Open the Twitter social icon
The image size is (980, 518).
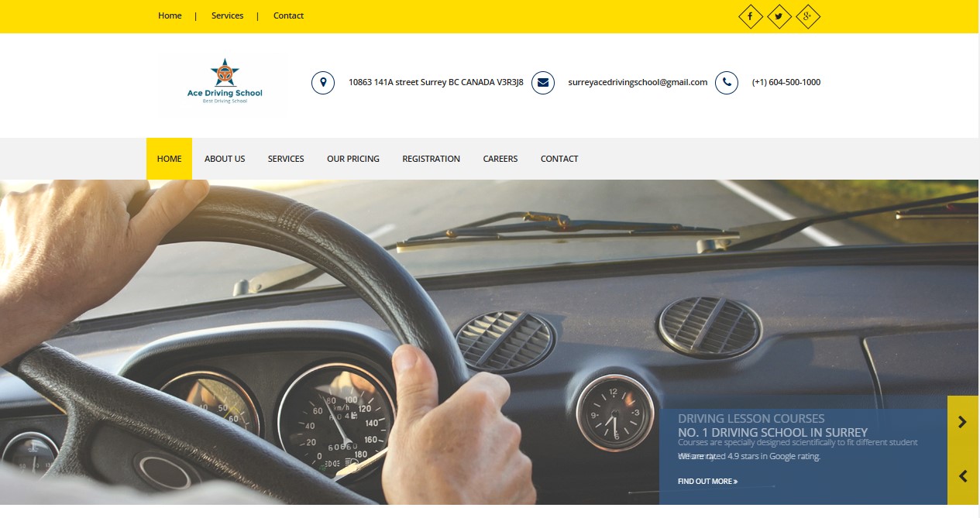(x=779, y=16)
